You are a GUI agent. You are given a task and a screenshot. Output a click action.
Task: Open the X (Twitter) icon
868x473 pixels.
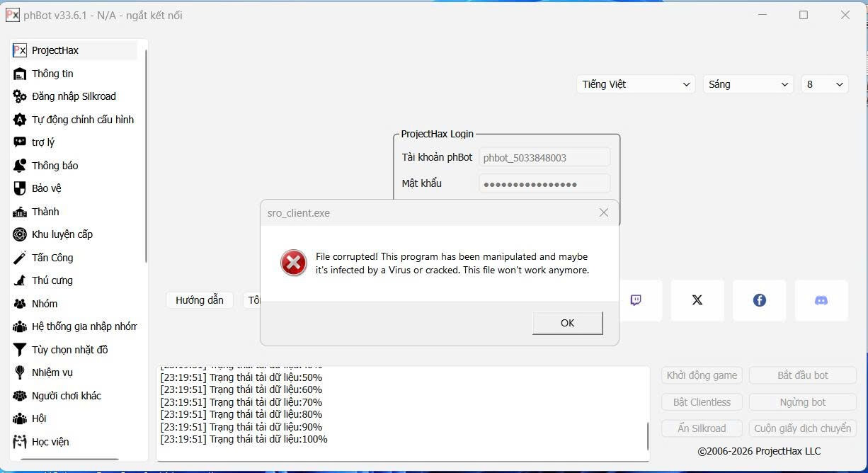(697, 300)
